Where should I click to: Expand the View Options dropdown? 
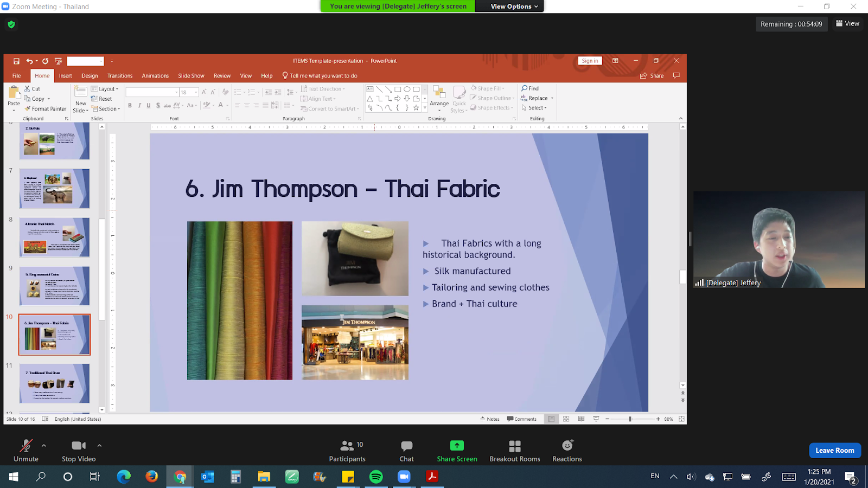pyautogui.click(x=514, y=7)
